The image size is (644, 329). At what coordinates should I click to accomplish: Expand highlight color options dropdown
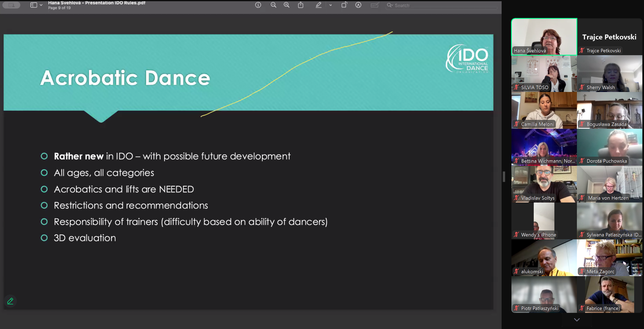coord(331,5)
